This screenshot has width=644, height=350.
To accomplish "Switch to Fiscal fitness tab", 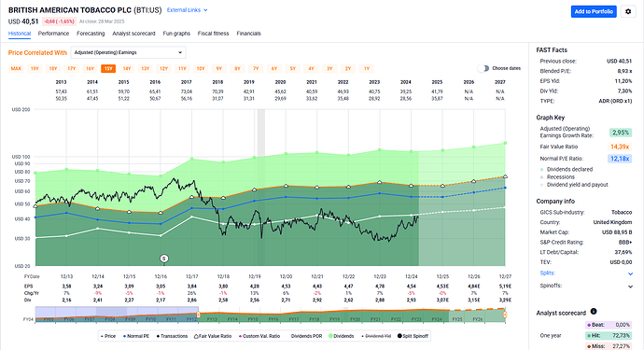I will (213, 34).
